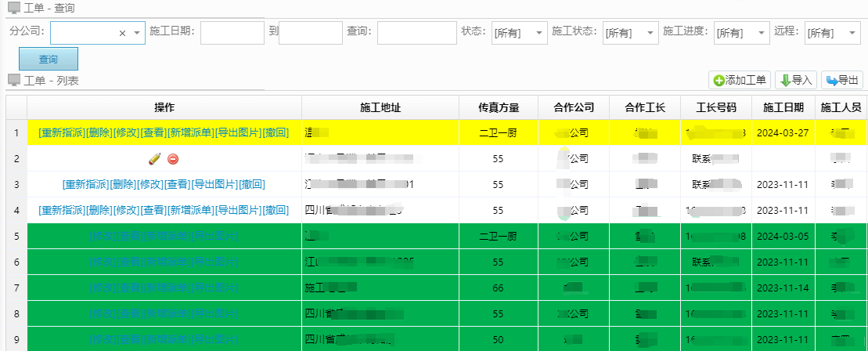Click the blue 查询 search button
The height and width of the screenshot is (351, 868).
(49, 59)
